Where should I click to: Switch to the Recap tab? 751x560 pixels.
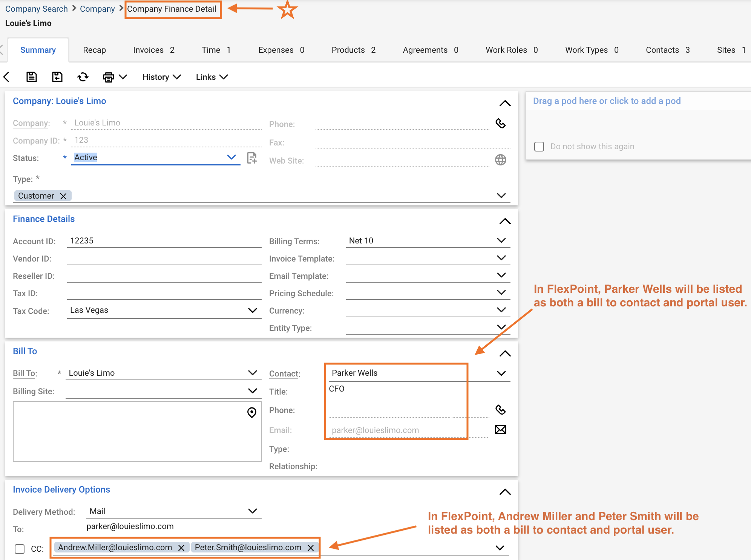tap(94, 50)
